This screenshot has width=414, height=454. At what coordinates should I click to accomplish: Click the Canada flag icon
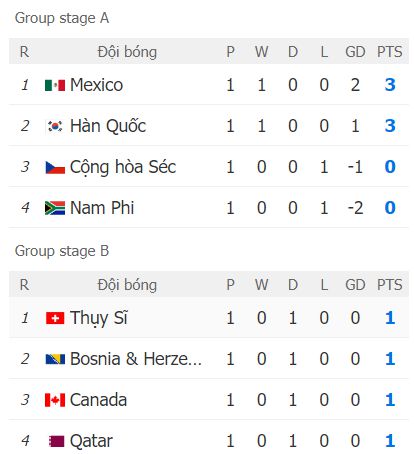click(x=55, y=400)
